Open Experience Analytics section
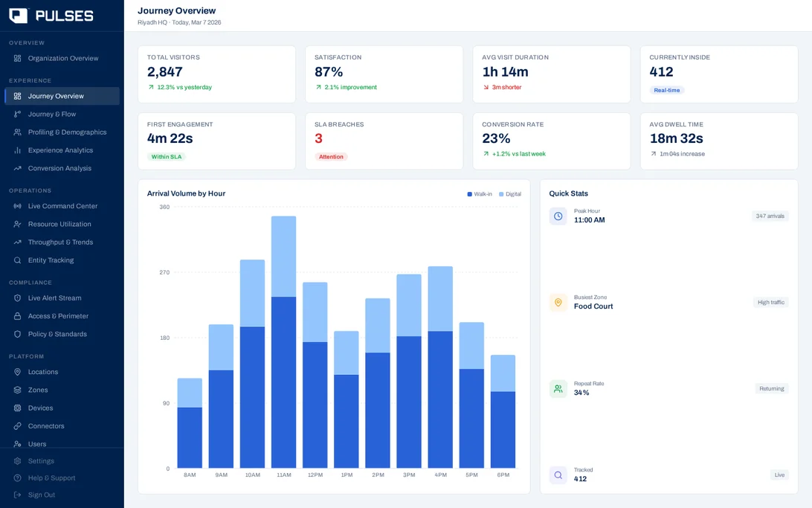Viewport: 812px width, 508px height. point(62,151)
